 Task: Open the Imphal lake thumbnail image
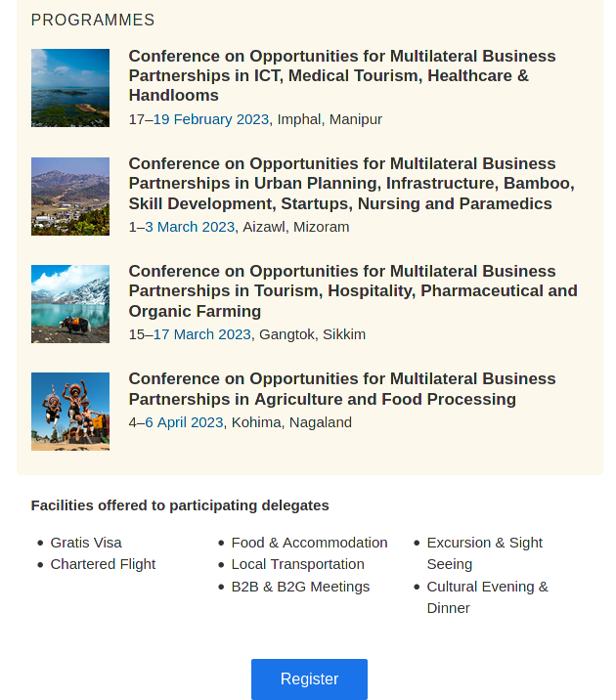(x=70, y=88)
